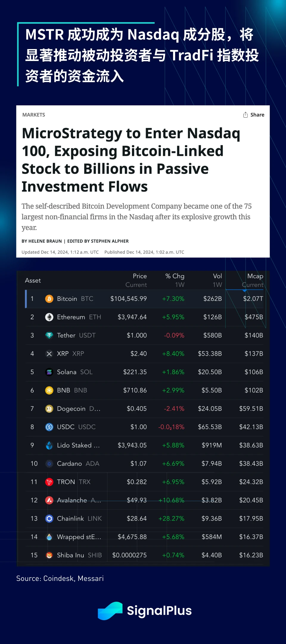
Task: Click the TRON red logo icon
Action: coord(49,482)
